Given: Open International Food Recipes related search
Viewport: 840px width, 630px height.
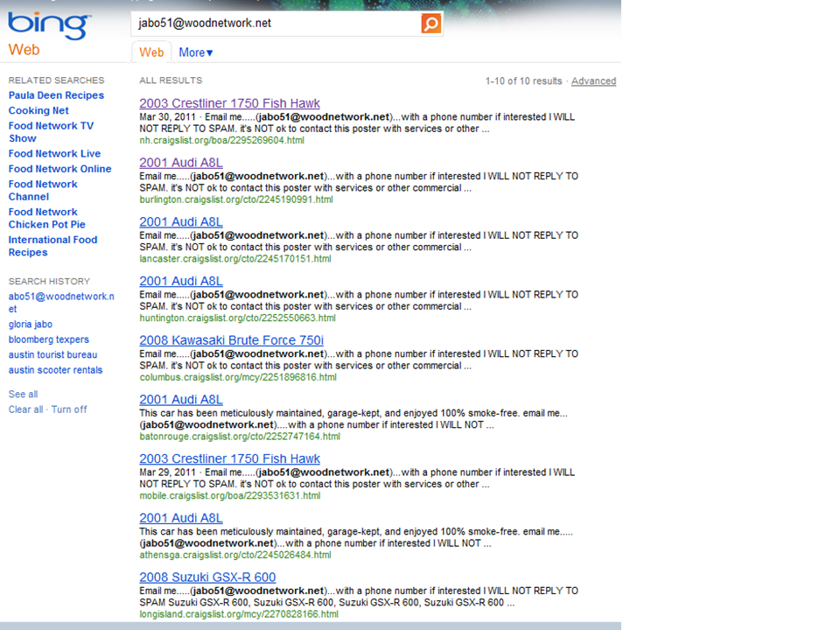Looking at the screenshot, I should (52, 246).
